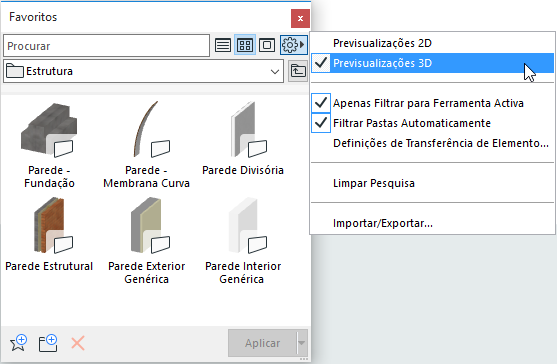Open the Aplicar button dropdown arrow
557x364 pixels.
point(302,343)
